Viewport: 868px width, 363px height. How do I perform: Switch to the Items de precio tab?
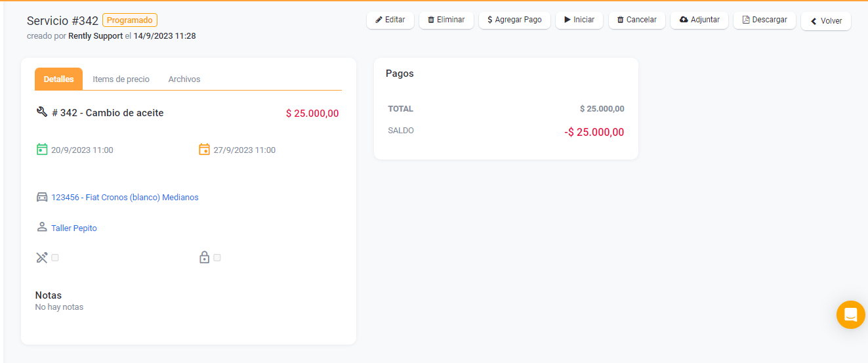coord(121,79)
